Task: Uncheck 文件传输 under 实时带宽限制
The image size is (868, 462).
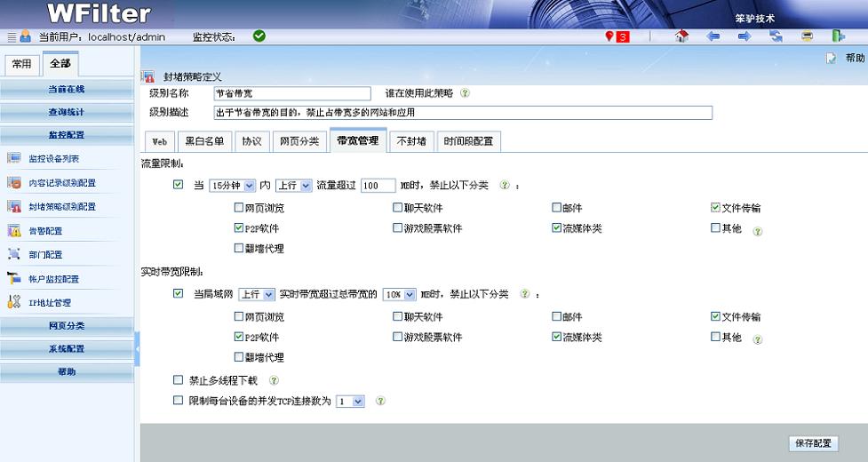Action: coord(715,316)
